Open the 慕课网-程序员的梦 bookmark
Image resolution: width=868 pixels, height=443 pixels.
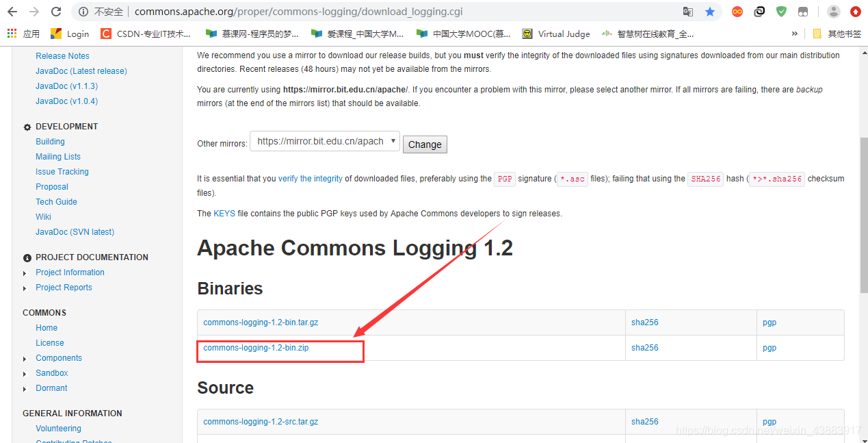tap(252, 34)
